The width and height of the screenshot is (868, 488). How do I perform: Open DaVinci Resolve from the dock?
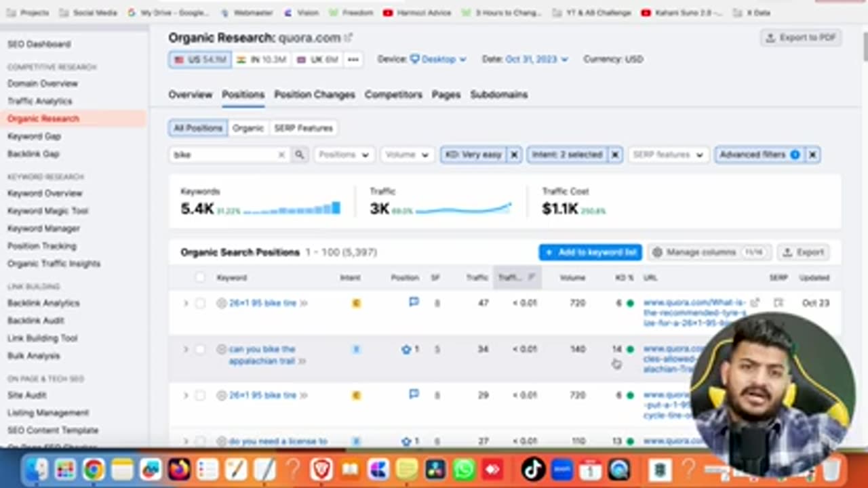tap(435, 469)
